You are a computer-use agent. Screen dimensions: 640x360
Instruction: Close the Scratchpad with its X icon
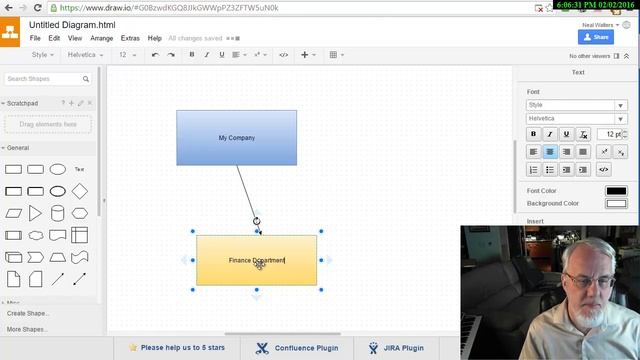[90, 103]
